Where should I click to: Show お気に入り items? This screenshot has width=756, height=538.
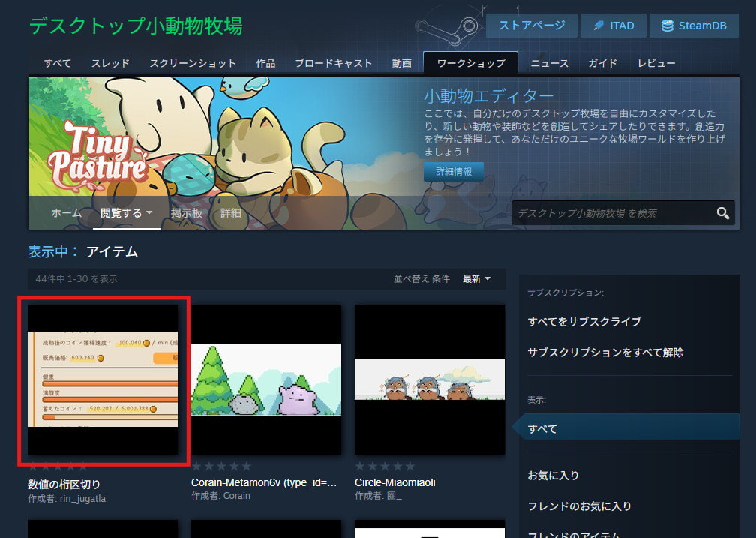(553, 475)
